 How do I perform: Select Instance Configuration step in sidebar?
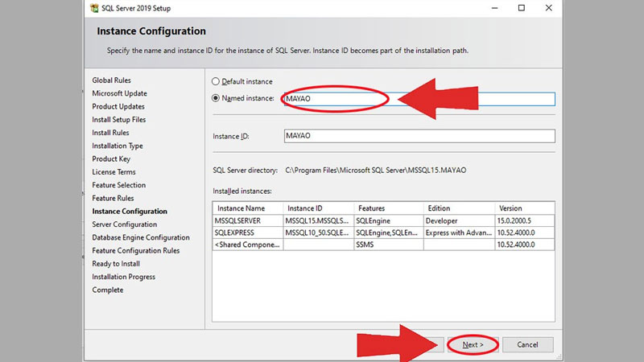(130, 212)
